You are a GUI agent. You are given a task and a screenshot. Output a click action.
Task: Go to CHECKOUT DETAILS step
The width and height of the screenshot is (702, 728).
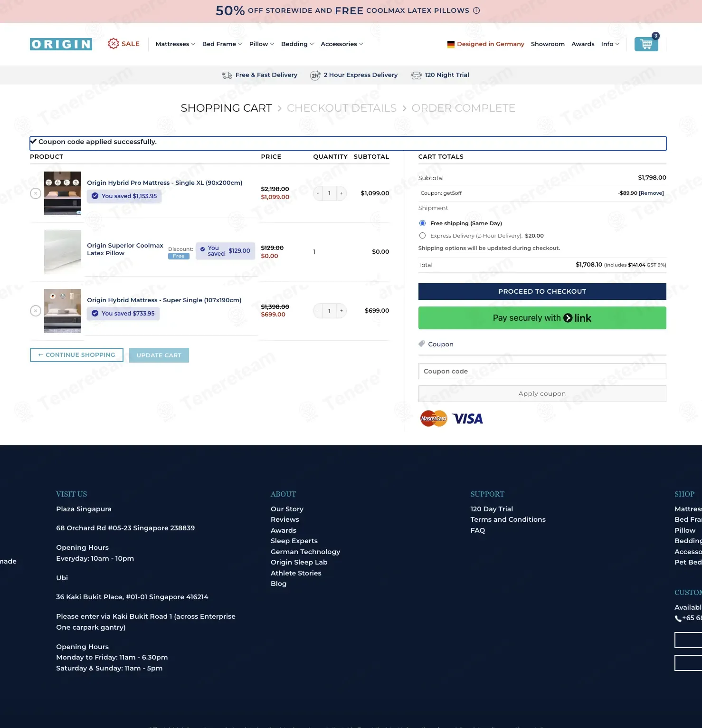tap(342, 108)
